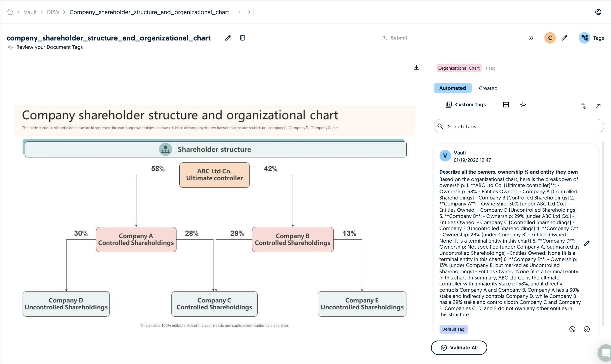Delete the document using trash icon

coord(242,38)
